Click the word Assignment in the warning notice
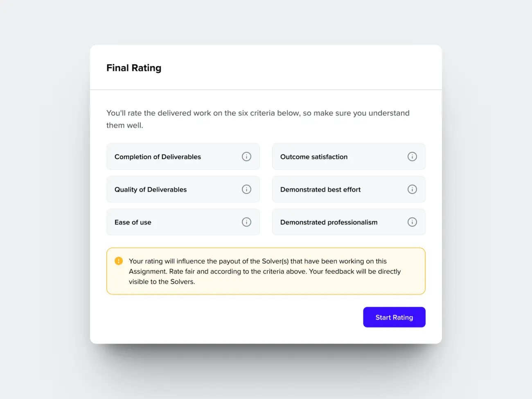The image size is (532, 399). click(x=148, y=271)
